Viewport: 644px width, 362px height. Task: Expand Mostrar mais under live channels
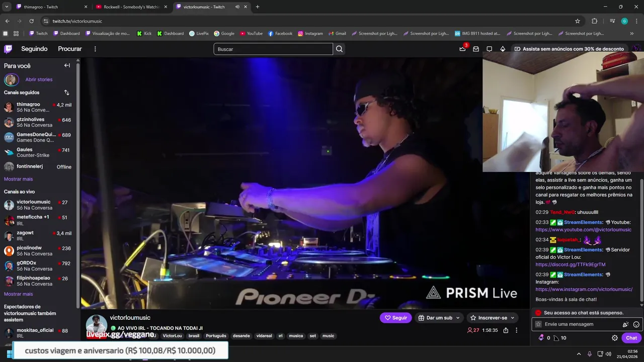[18, 294]
